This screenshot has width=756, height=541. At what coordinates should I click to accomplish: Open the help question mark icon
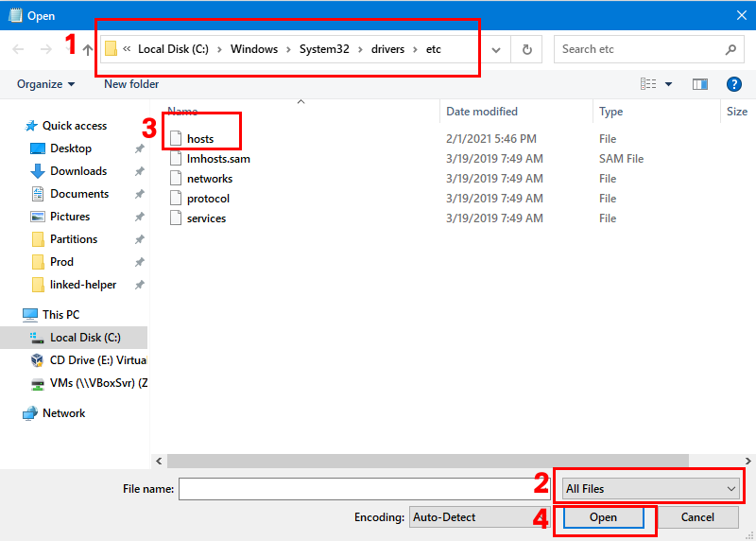(x=733, y=84)
